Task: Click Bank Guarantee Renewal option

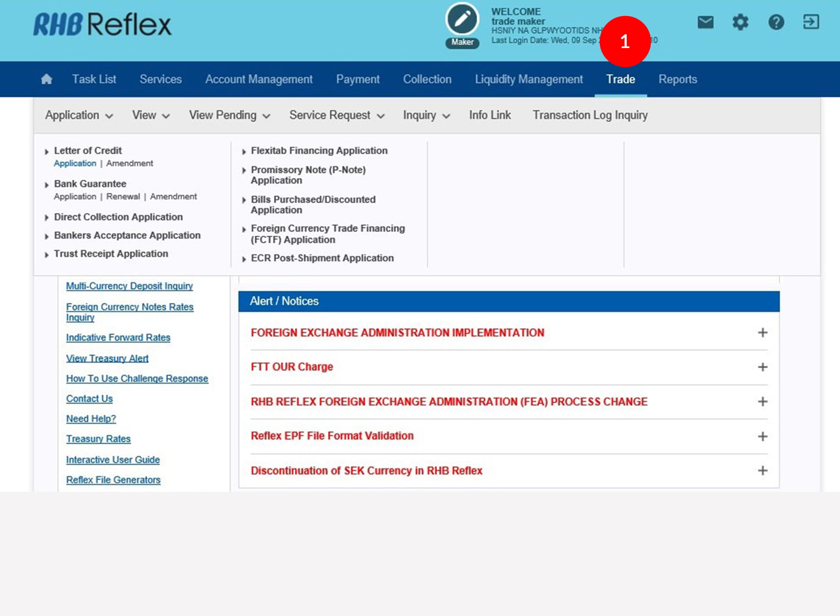Action: click(123, 196)
